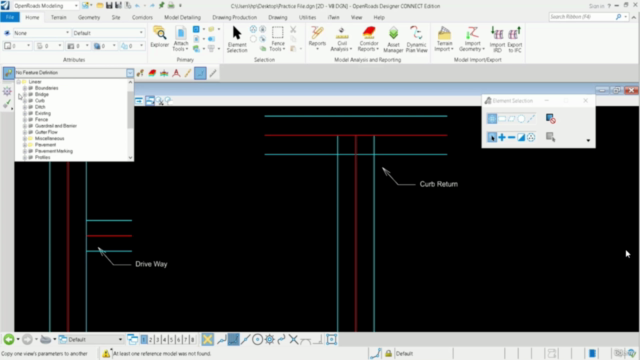The height and width of the screenshot is (360, 640).
Task: Click the center snap circle icon
Action: pyautogui.click(x=257, y=339)
